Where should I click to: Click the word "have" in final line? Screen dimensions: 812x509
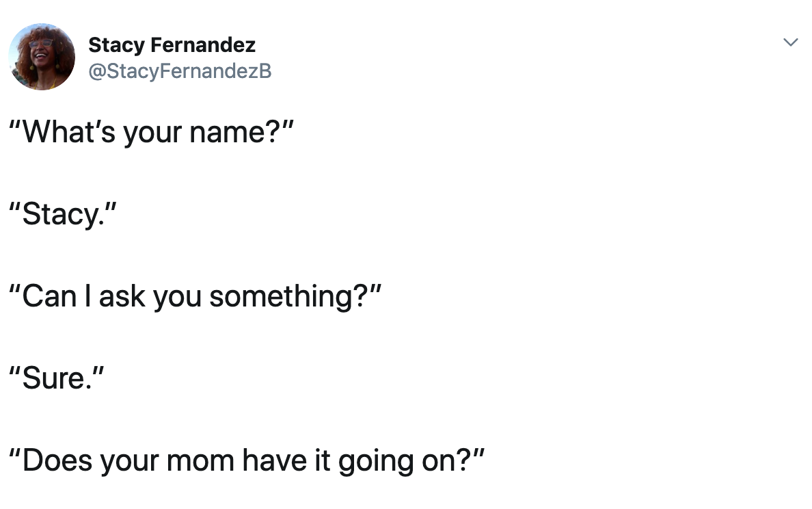[x=275, y=460]
